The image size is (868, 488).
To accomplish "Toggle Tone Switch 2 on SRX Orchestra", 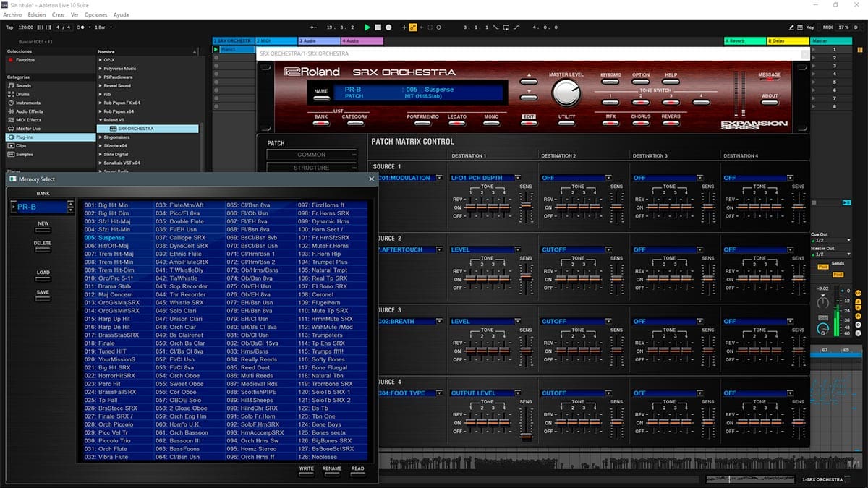I will (640, 102).
